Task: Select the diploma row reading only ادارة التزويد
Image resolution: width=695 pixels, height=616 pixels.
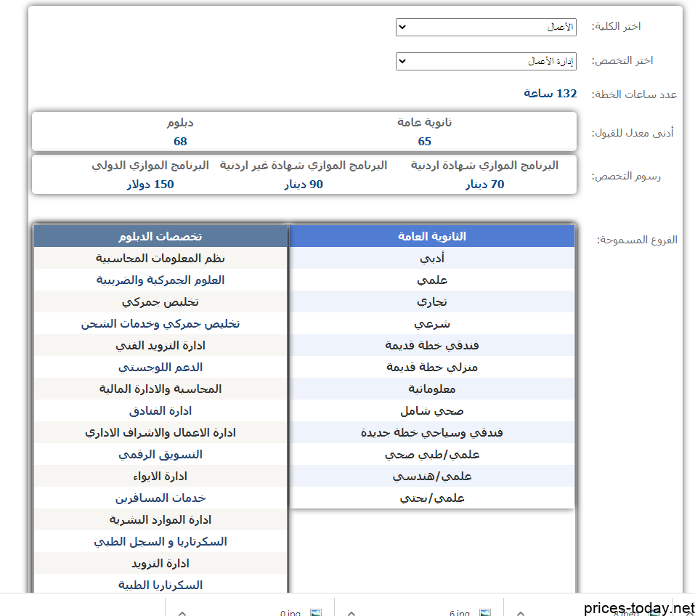Action: [x=160, y=563]
